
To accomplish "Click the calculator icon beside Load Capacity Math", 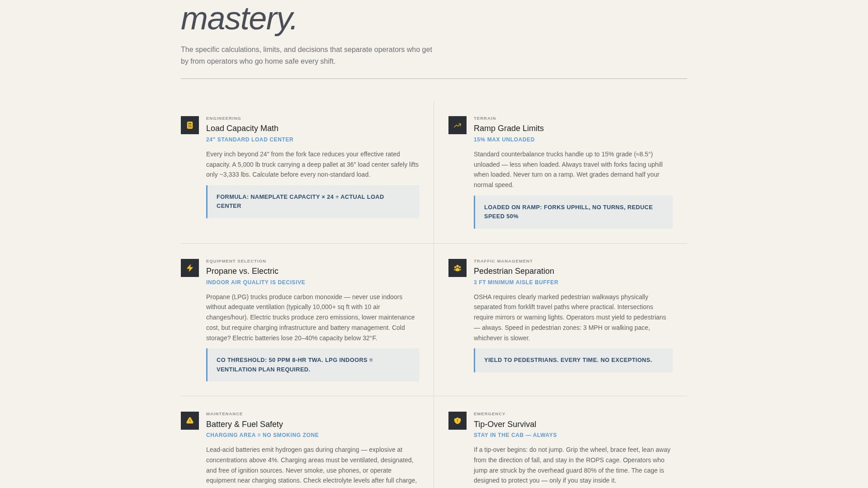I will [x=190, y=125].
